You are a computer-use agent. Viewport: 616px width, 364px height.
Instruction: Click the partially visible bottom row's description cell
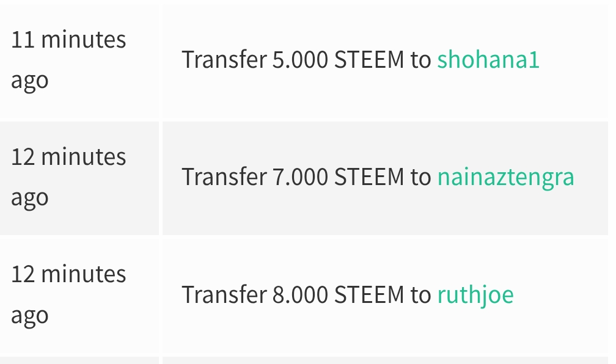click(x=385, y=360)
